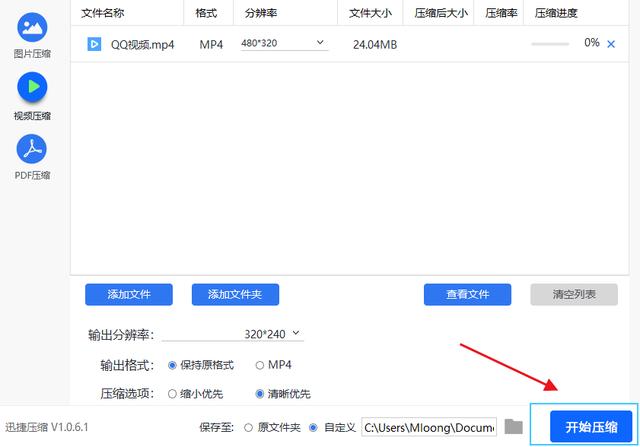This screenshot has height=447, width=640.
Task: Click the 分辨率 column header
Action: [x=261, y=13]
